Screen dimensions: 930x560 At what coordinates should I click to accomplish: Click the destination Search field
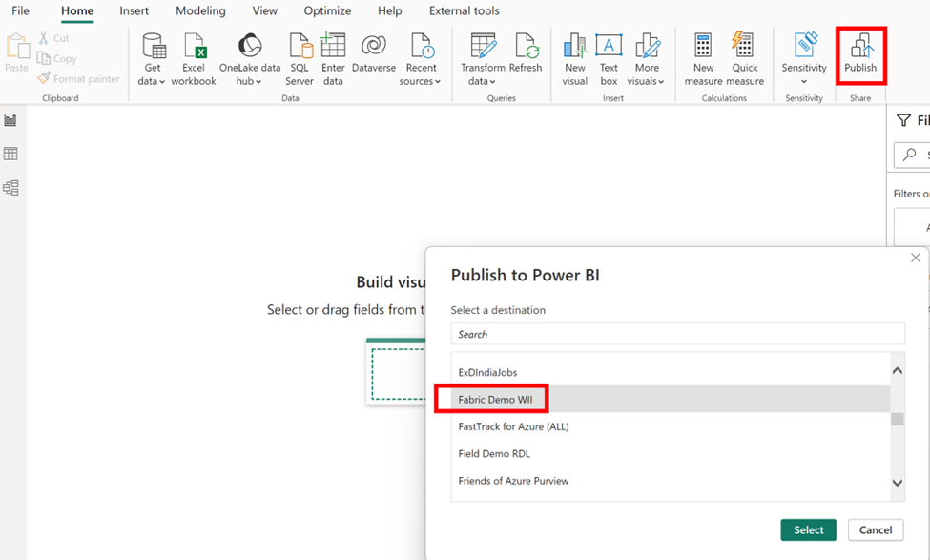[x=677, y=334]
